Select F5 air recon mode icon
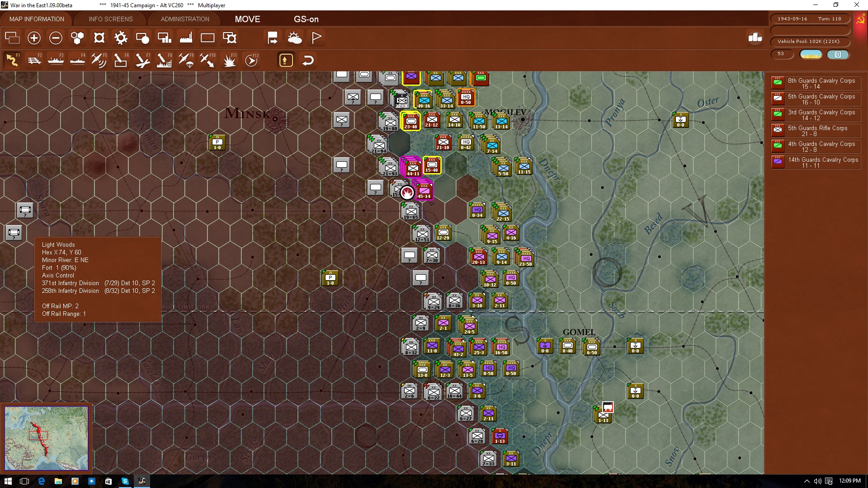 click(x=99, y=60)
